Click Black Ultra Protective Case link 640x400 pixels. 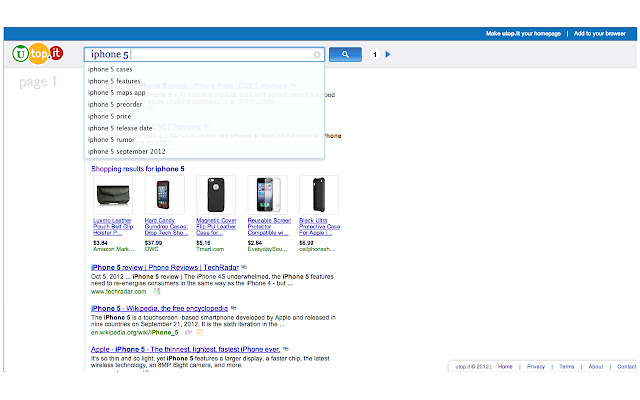(x=320, y=227)
